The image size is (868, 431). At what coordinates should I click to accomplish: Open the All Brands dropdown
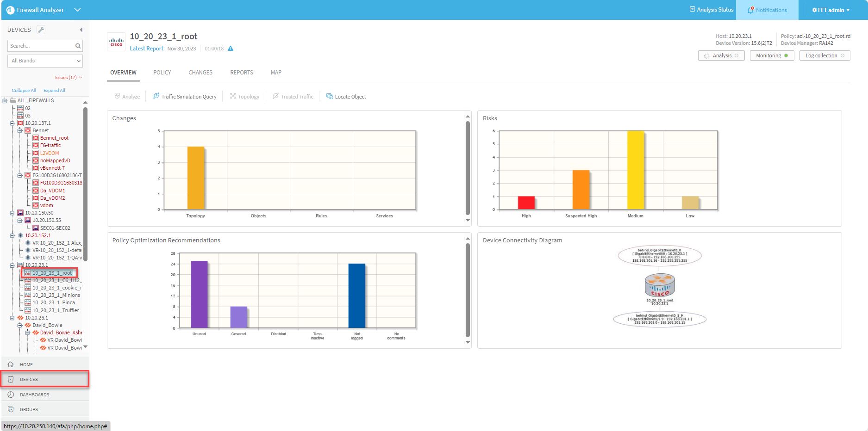coord(45,61)
